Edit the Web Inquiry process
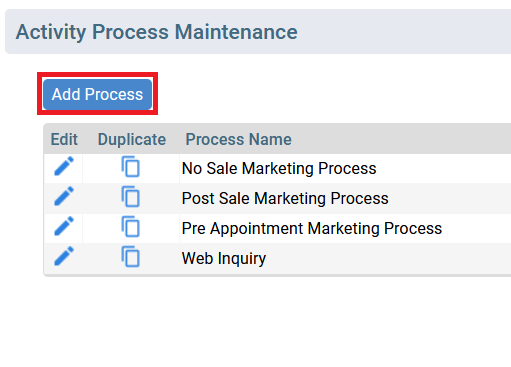The image size is (511, 367). 64,256
